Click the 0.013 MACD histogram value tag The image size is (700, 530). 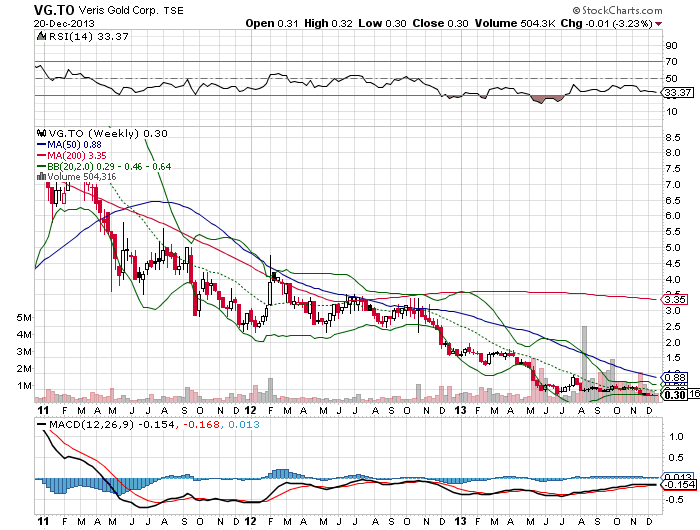[679, 475]
